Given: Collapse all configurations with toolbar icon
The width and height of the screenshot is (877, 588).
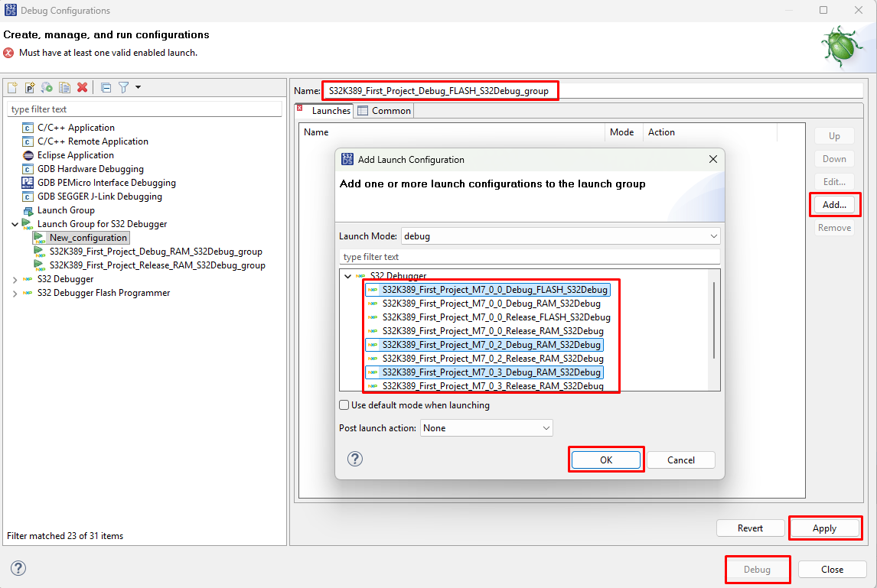Looking at the screenshot, I should click(106, 87).
